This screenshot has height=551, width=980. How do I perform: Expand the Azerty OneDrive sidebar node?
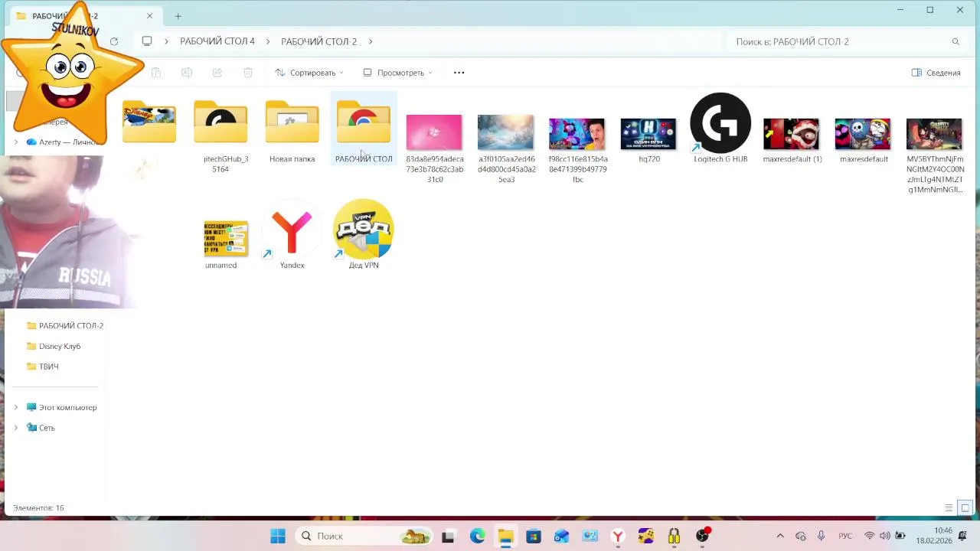tap(15, 142)
